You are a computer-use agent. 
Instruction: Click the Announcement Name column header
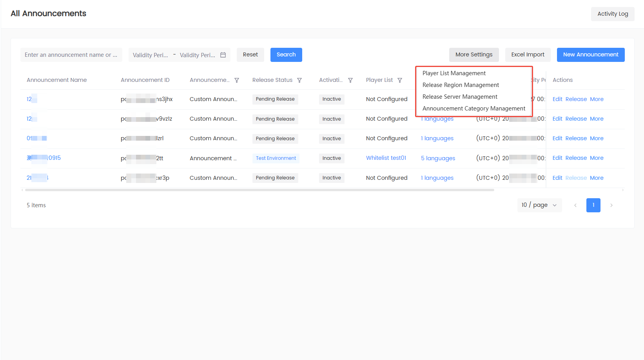57,80
